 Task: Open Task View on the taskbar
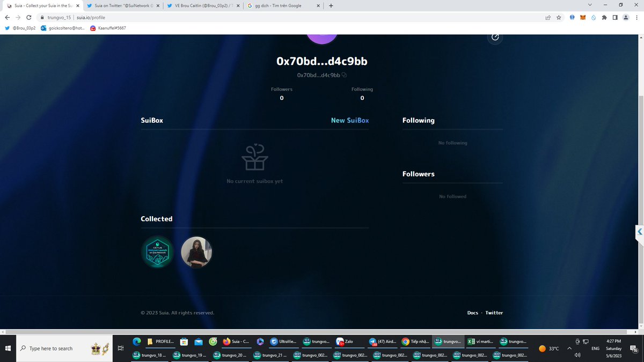120,348
